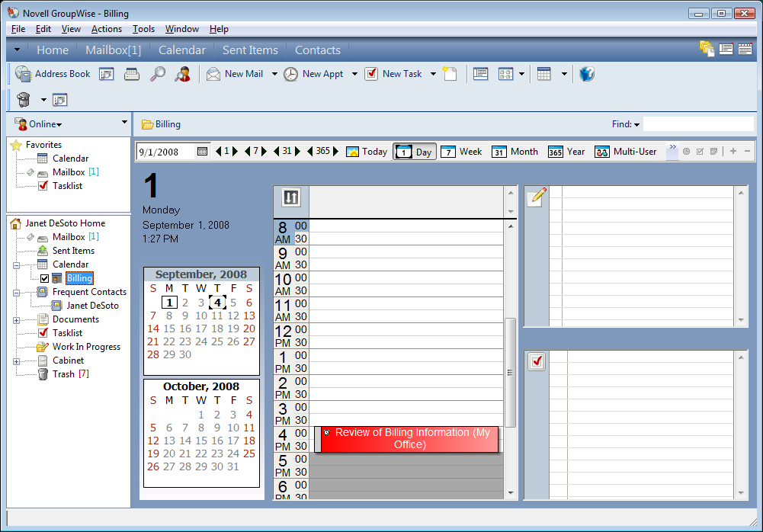Switch to Year view
Image resolution: width=763 pixels, height=532 pixels.
pyautogui.click(x=566, y=152)
